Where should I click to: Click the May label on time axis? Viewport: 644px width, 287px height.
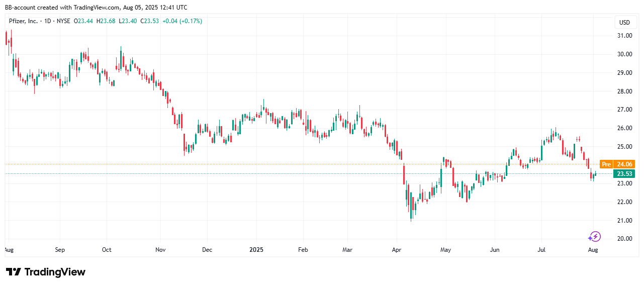[x=446, y=249]
